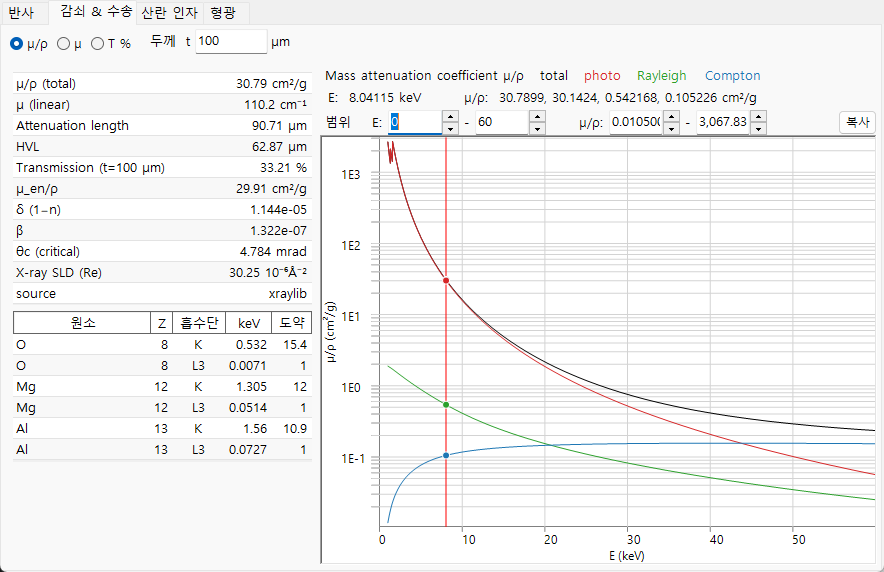The width and height of the screenshot is (884, 572).
Task: Increase the E minimum range spinner
Action: click(450, 117)
